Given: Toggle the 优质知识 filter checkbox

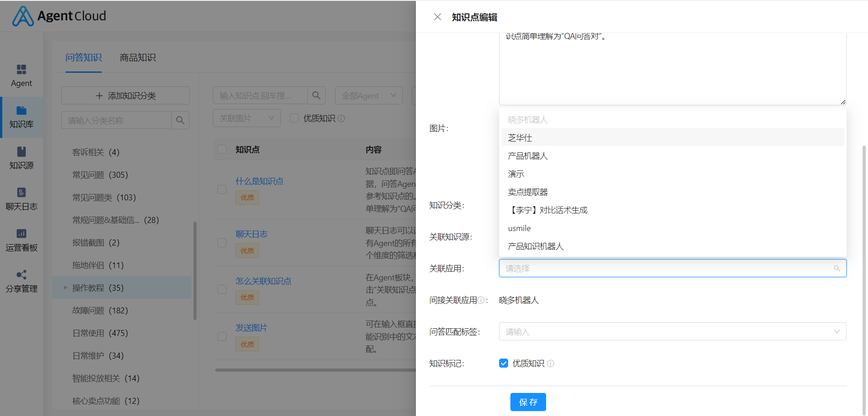Looking at the screenshot, I should 294,118.
